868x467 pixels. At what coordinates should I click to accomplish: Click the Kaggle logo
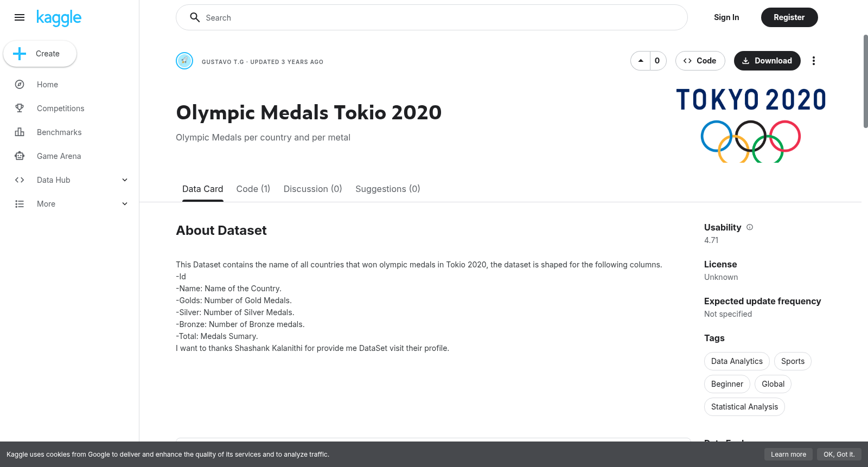[x=59, y=18]
